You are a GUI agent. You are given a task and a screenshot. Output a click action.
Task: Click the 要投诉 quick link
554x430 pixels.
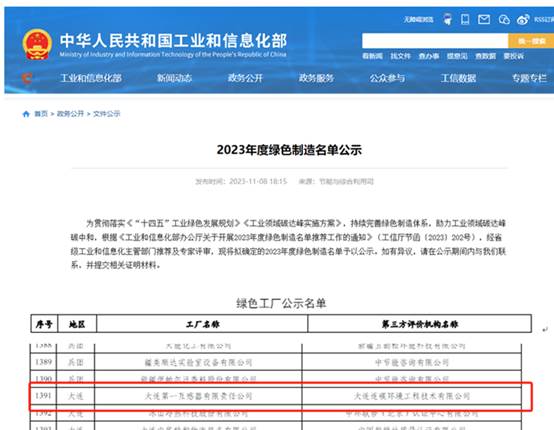[x=513, y=56]
